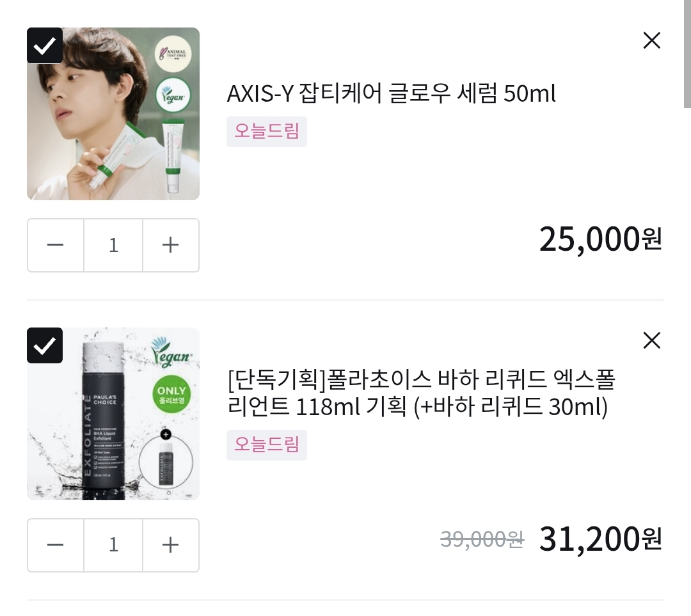Click the 25,000원 price of AXIS-Y serum

pyautogui.click(x=600, y=239)
